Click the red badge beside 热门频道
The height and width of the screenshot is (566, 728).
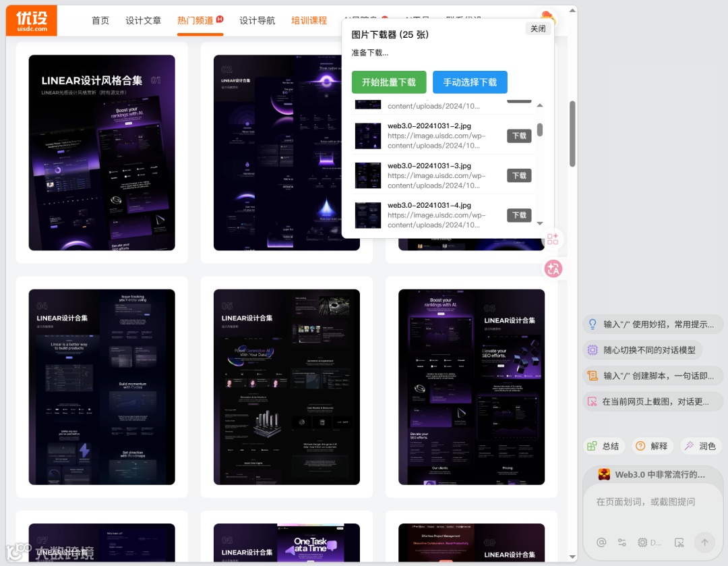(220, 19)
